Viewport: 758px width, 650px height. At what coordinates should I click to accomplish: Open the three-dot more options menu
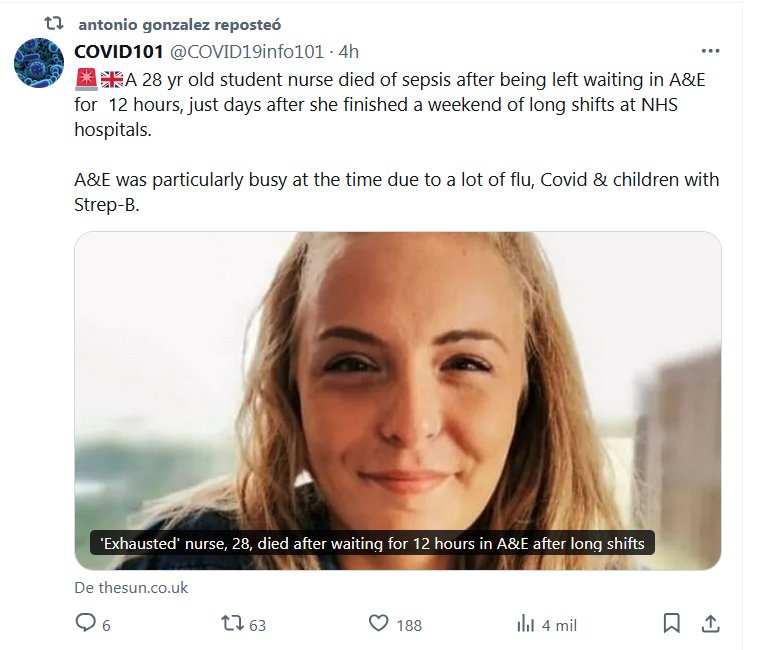coord(710,51)
